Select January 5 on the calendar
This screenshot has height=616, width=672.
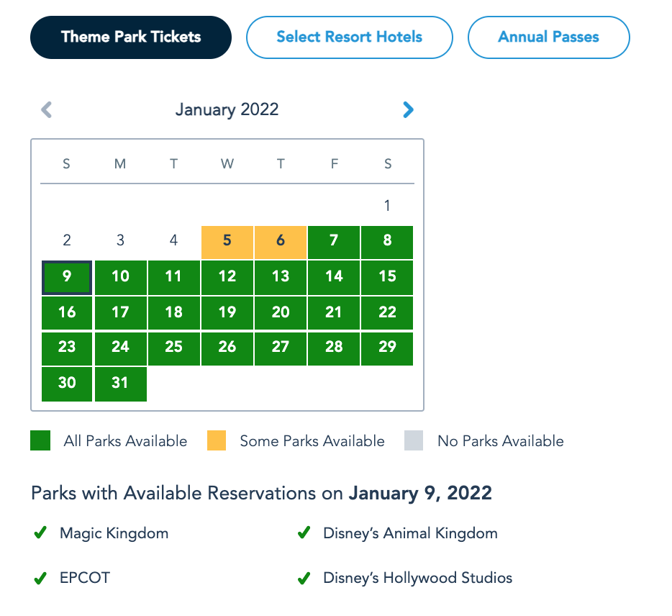(x=227, y=241)
